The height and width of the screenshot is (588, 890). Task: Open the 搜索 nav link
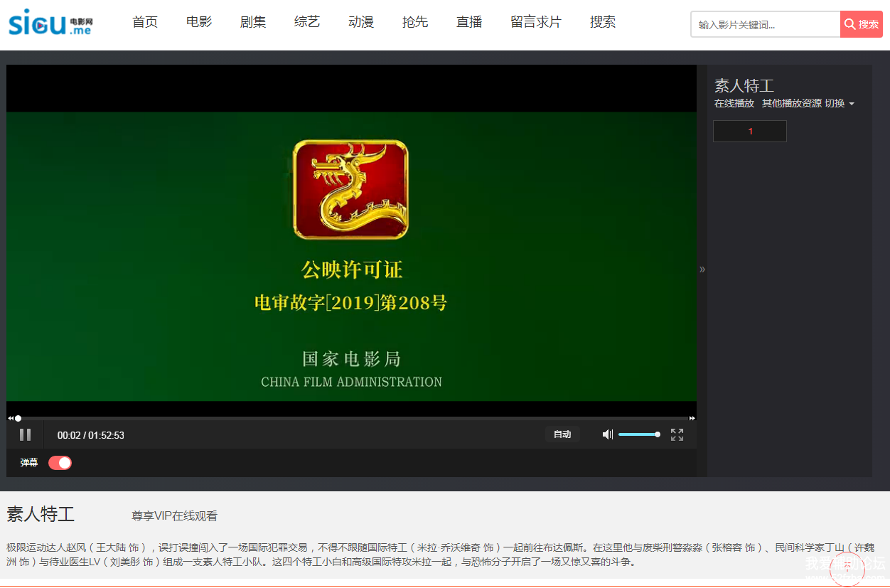pos(603,22)
